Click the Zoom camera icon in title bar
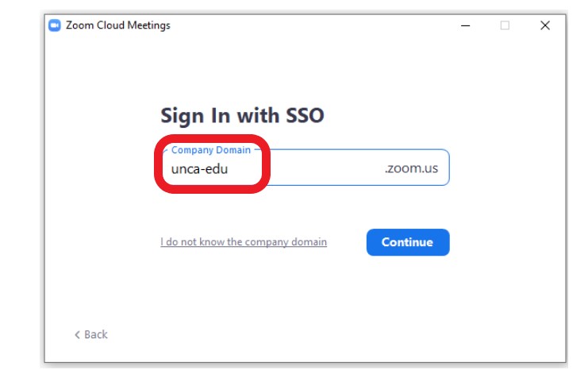The height and width of the screenshot is (378, 588). coord(55,25)
